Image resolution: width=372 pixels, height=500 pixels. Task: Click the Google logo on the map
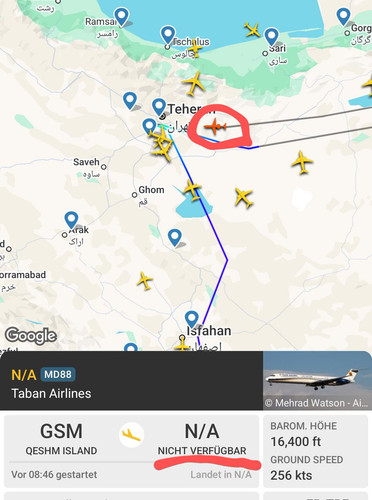tap(31, 335)
